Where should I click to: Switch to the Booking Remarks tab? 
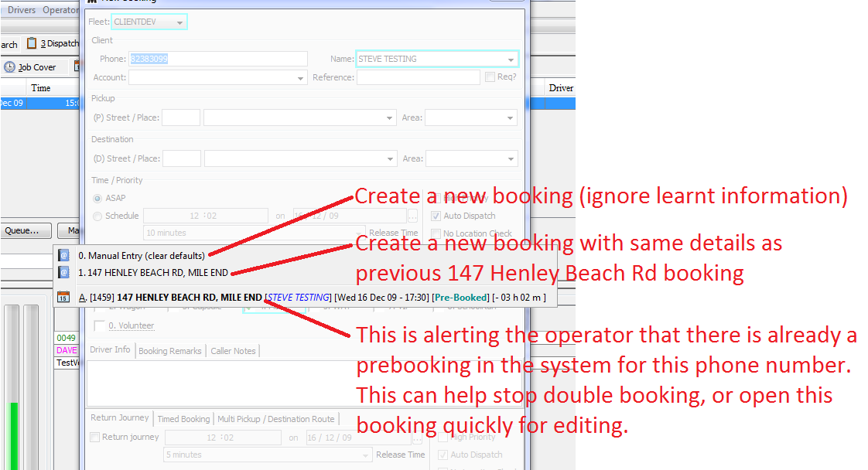point(170,351)
